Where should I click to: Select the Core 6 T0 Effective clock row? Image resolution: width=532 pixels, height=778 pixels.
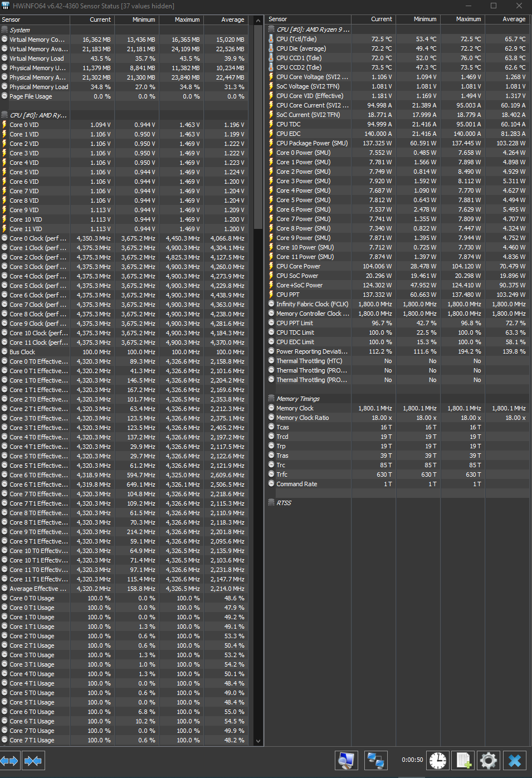pyautogui.click(x=123, y=475)
